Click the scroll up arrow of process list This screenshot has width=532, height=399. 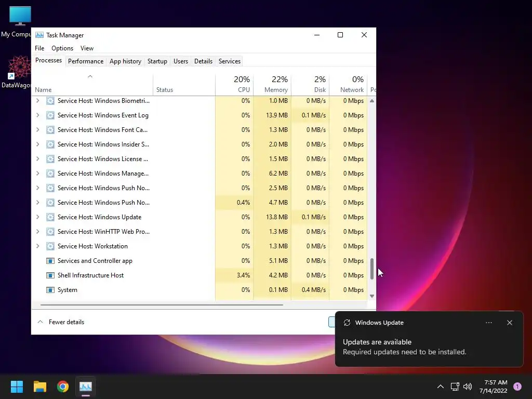coord(372,101)
